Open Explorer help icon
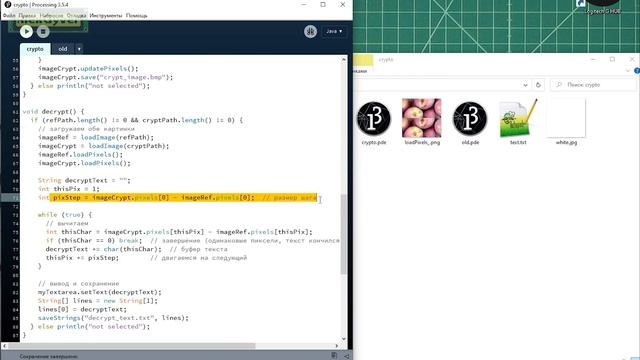This screenshot has height=360, width=640. [637, 71]
